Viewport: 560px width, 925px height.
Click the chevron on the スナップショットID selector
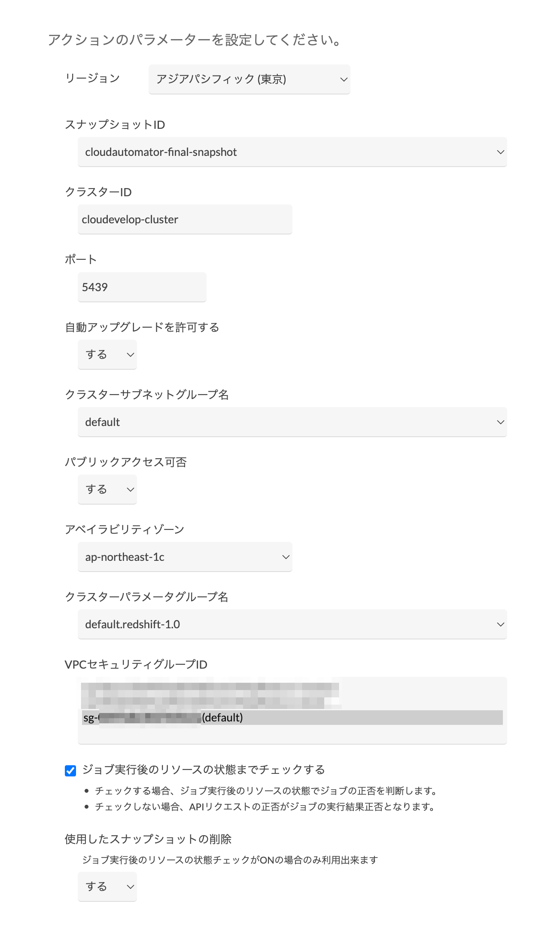[x=501, y=152]
